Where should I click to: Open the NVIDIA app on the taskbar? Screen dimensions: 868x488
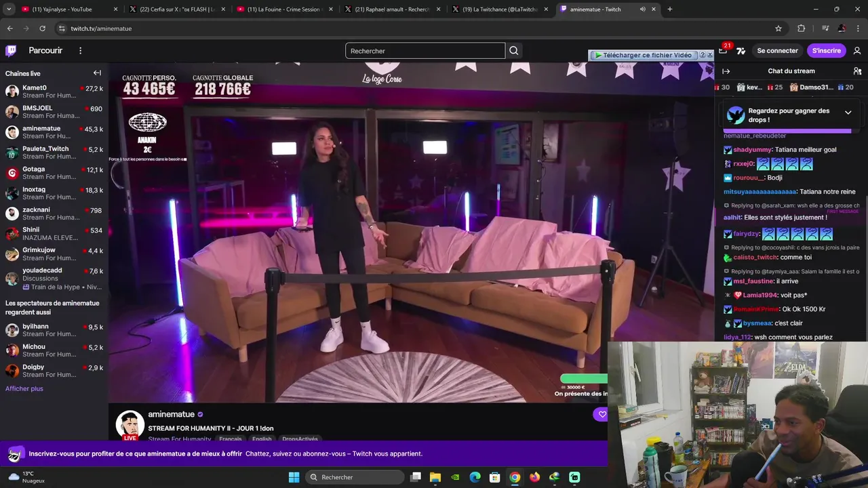[x=455, y=477]
